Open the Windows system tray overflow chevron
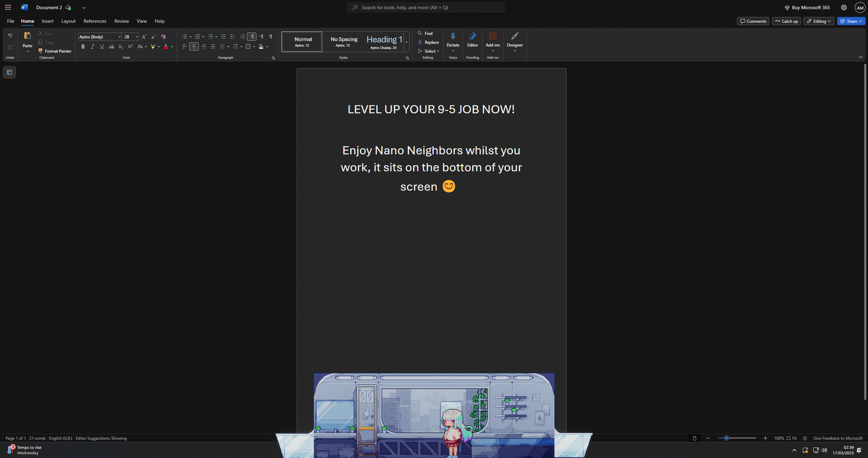The width and height of the screenshot is (868, 458). click(794, 450)
